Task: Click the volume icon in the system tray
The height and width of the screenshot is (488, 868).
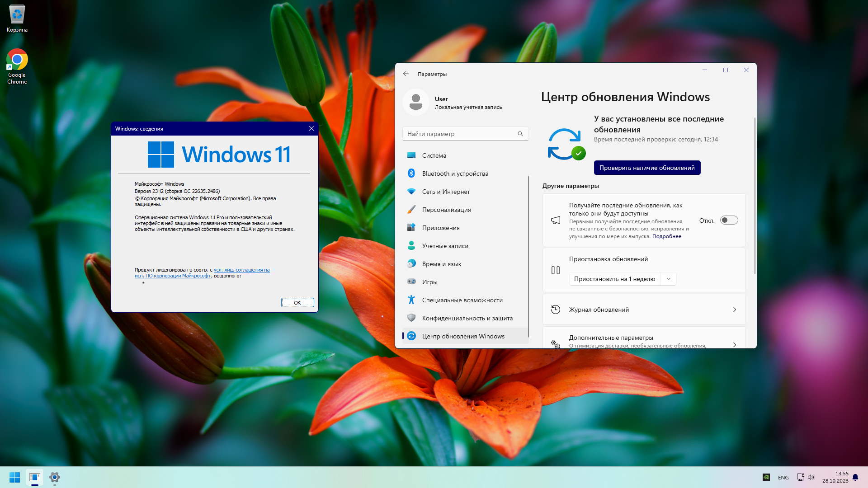Action: (811, 477)
